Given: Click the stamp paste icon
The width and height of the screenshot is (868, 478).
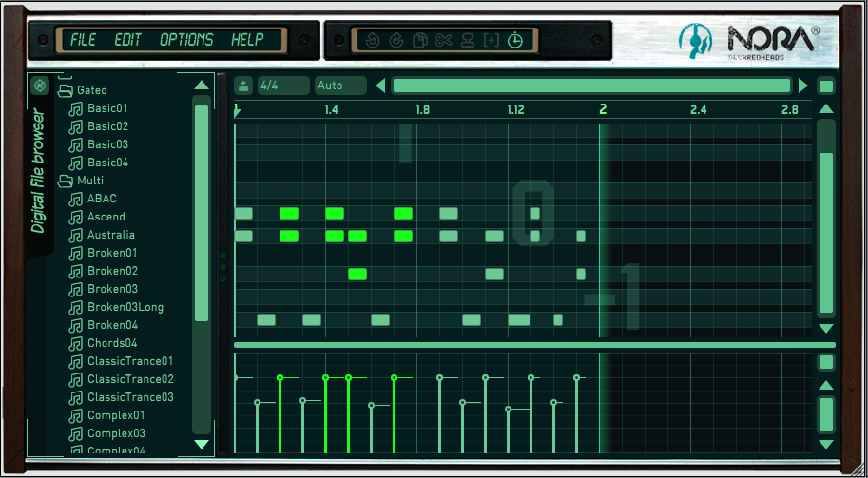Looking at the screenshot, I should (467, 41).
